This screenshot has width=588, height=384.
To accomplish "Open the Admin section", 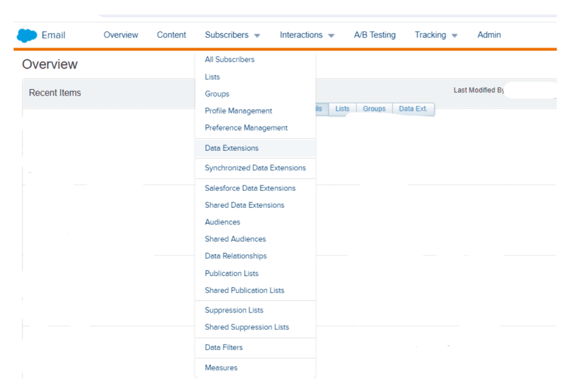I will point(489,35).
